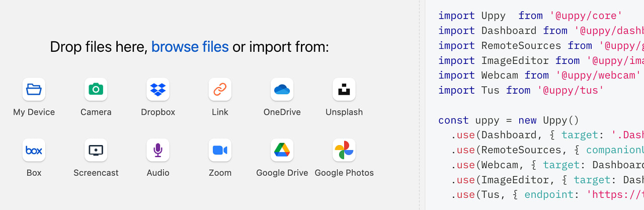Open the browse files link
This screenshot has height=210, width=644.
[190, 47]
